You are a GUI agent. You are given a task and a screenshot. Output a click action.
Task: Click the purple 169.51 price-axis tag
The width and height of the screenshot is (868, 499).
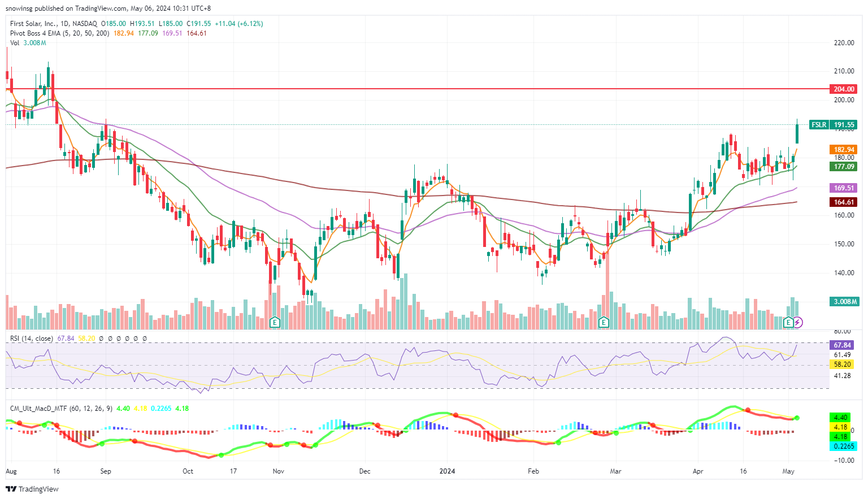coord(844,188)
